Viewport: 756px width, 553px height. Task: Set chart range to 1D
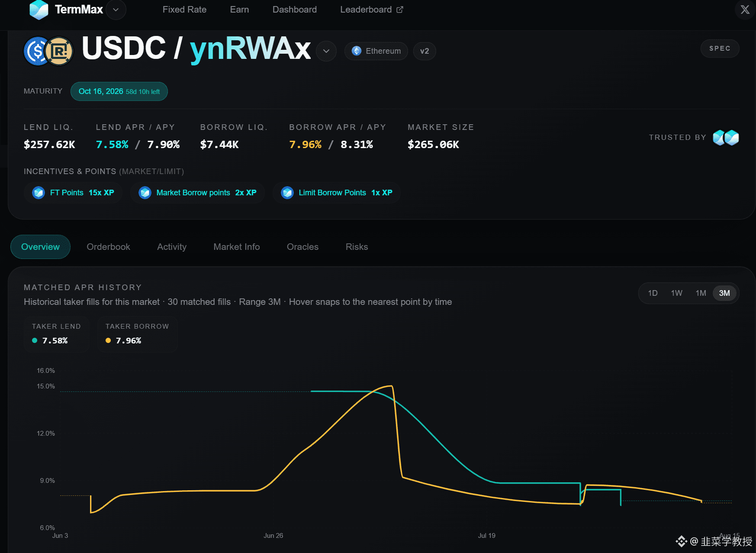pyautogui.click(x=653, y=293)
